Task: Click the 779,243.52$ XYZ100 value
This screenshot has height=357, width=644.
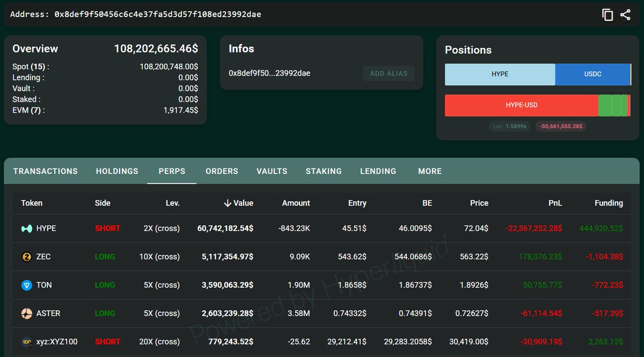Action: click(231, 342)
